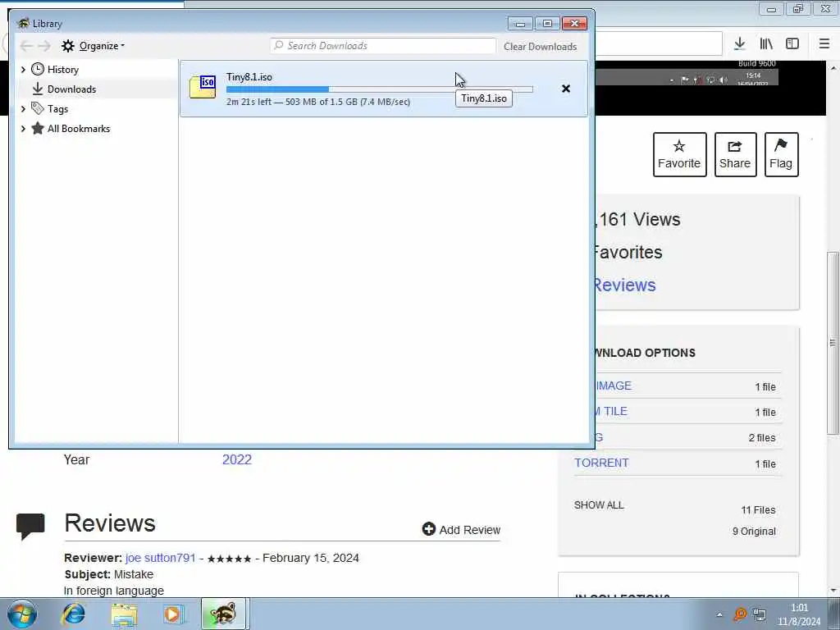Click Add Review link
The height and width of the screenshot is (630, 840).
461,530
